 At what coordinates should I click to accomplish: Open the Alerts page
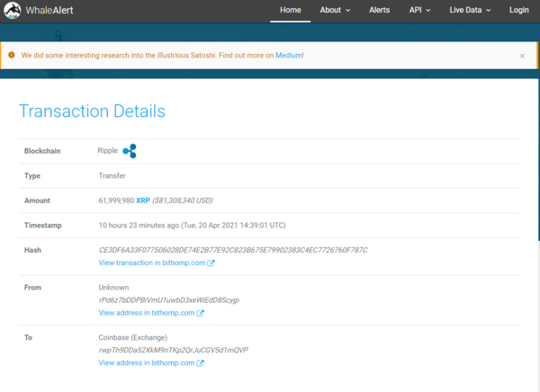point(379,10)
